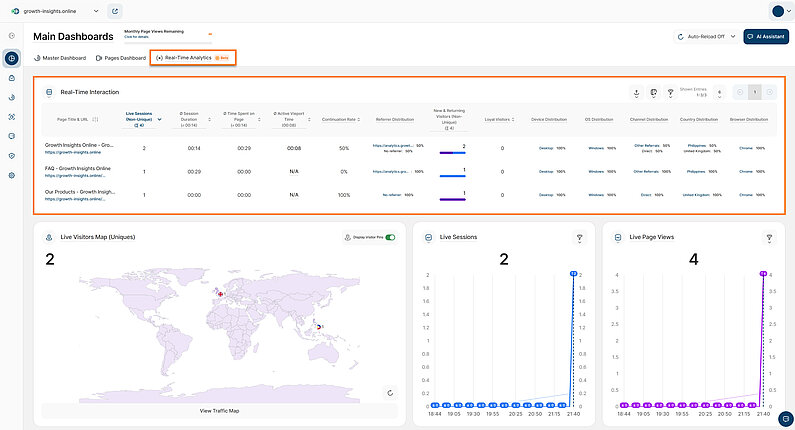Open the database-style sidebar icon
This screenshot has width=795, height=430.
(x=12, y=136)
